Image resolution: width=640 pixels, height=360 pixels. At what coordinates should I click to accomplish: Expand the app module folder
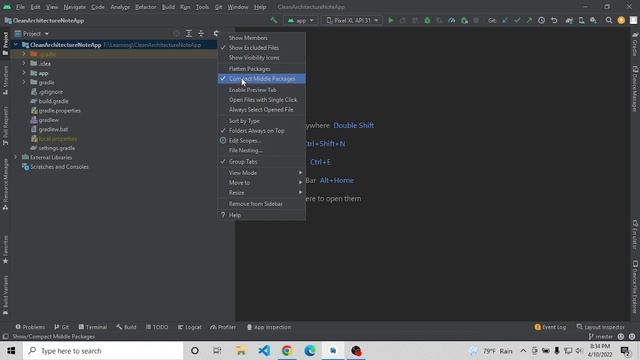[24, 73]
